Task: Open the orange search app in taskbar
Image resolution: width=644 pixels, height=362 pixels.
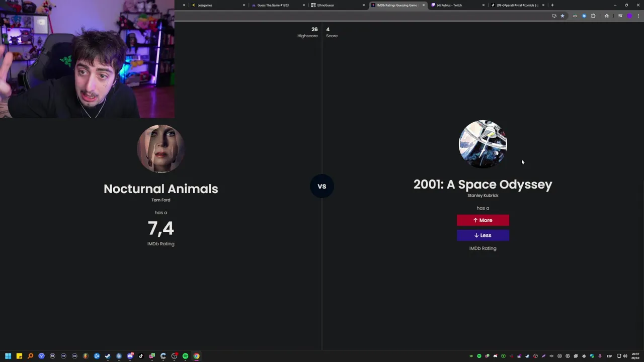Action: [x=30, y=356]
